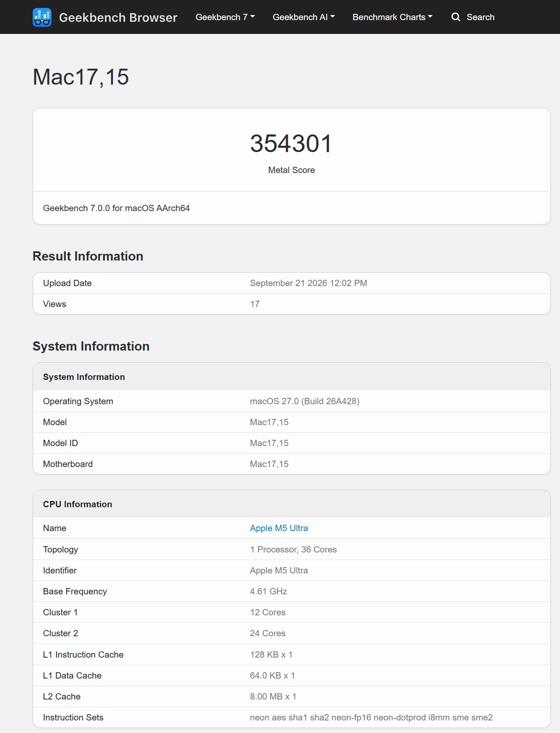This screenshot has width=560, height=733.
Task: Click Cluster 2 value 24 Cores
Action: click(x=268, y=633)
